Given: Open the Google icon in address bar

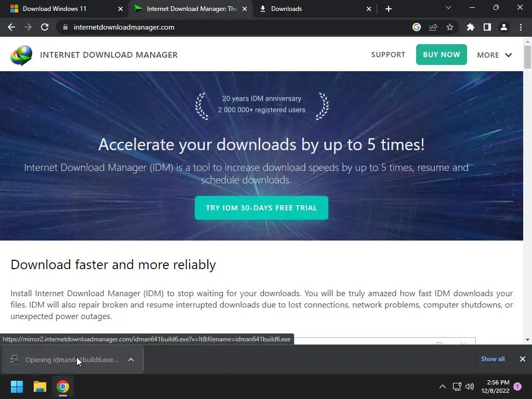Looking at the screenshot, I should click(x=417, y=27).
